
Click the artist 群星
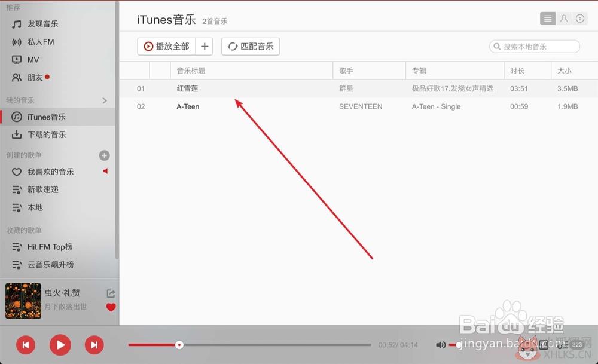coord(346,88)
